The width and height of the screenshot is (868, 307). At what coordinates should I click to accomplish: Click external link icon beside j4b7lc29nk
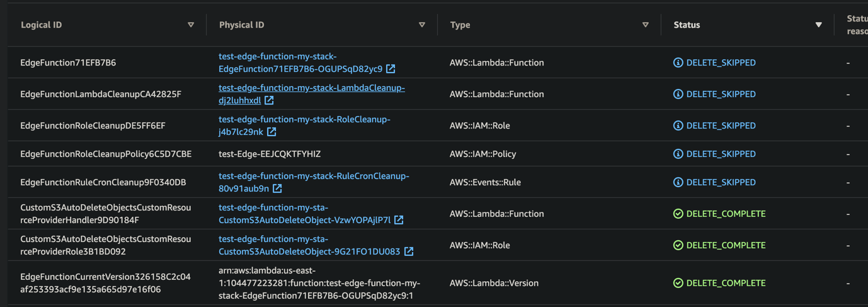(x=271, y=132)
